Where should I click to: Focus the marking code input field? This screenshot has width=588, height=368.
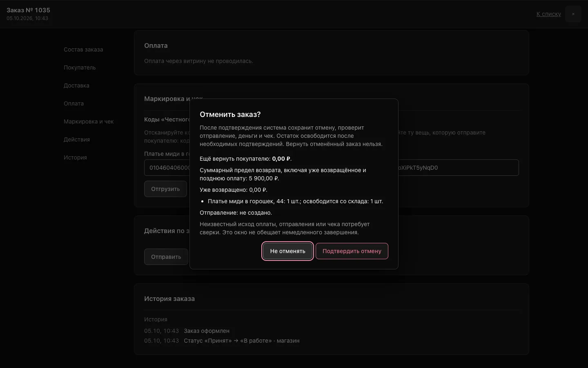(332, 168)
